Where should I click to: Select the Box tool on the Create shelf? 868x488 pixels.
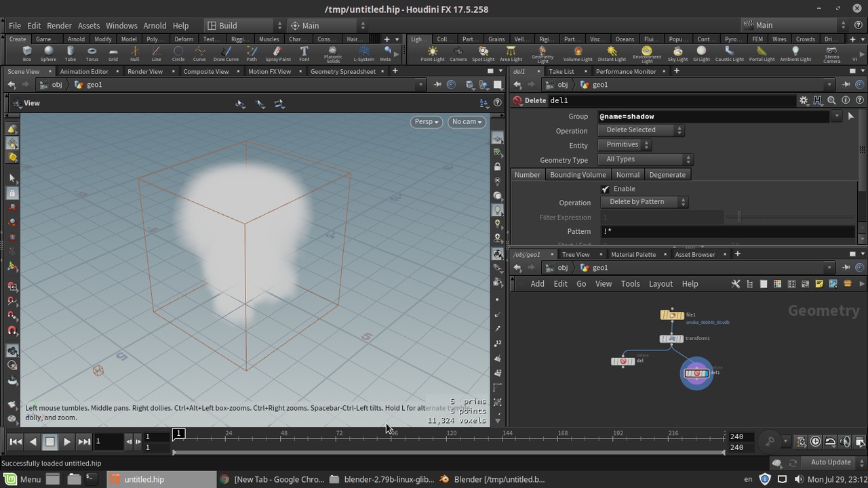(27, 54)
